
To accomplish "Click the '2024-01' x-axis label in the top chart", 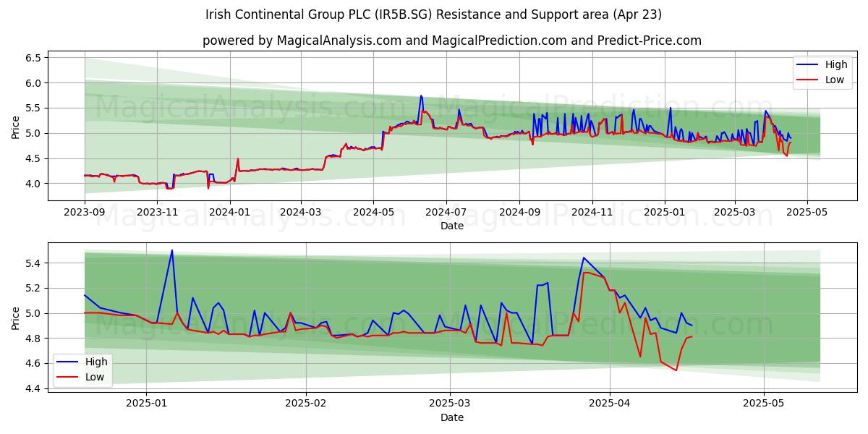I will (229, 213).
